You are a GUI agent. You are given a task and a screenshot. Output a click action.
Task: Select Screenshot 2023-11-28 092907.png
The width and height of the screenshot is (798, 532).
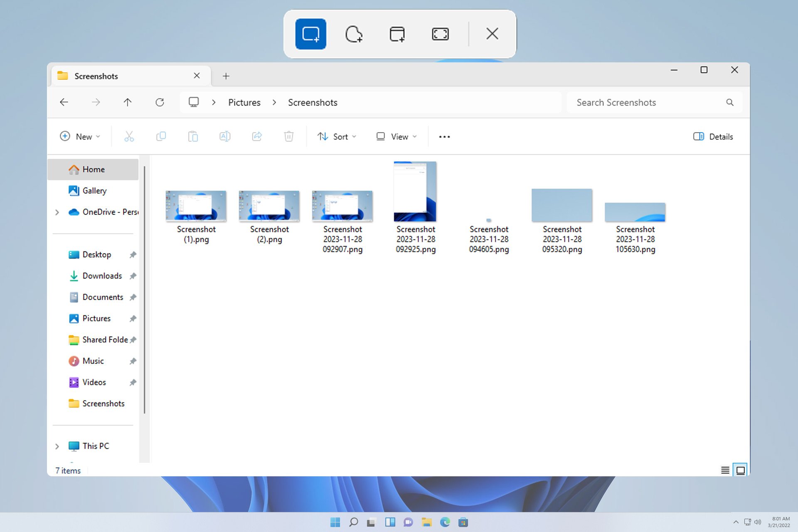coord(342,222)
